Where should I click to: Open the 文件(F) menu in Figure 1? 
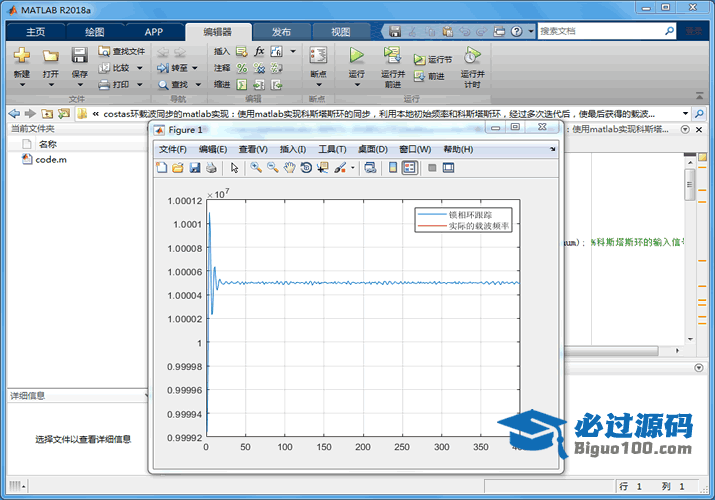coord(172,149)
